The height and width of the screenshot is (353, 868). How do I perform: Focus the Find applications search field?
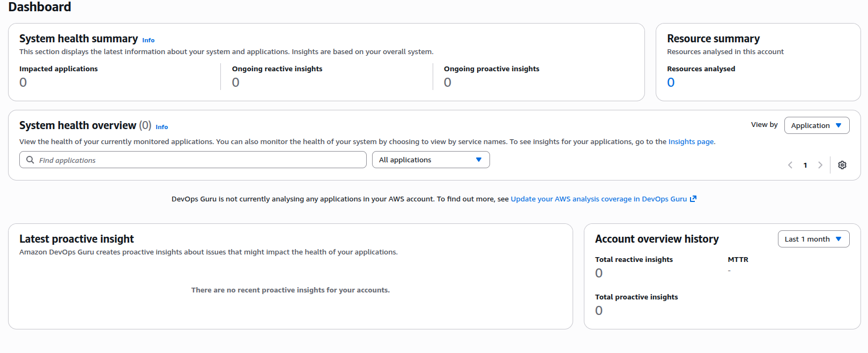[198, 160]
